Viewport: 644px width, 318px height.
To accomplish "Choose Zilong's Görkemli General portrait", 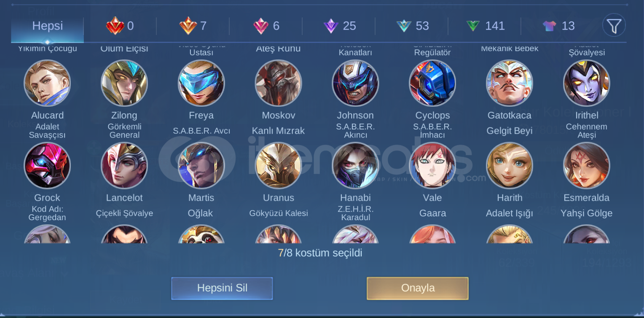I will click(124, 83).
